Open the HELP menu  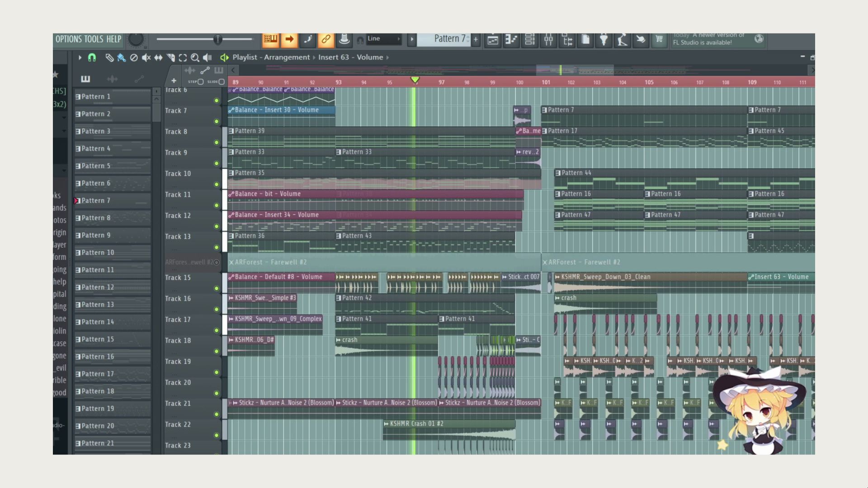tap(113, 39)
